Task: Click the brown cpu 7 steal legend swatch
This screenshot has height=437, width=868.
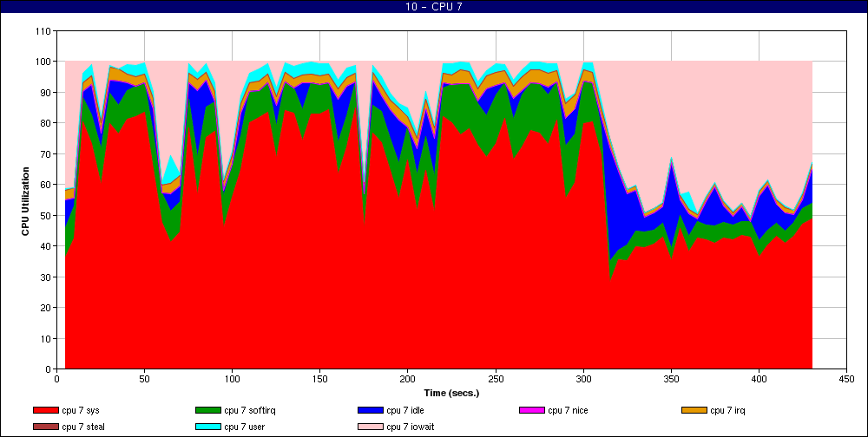Action: (45, 427)
